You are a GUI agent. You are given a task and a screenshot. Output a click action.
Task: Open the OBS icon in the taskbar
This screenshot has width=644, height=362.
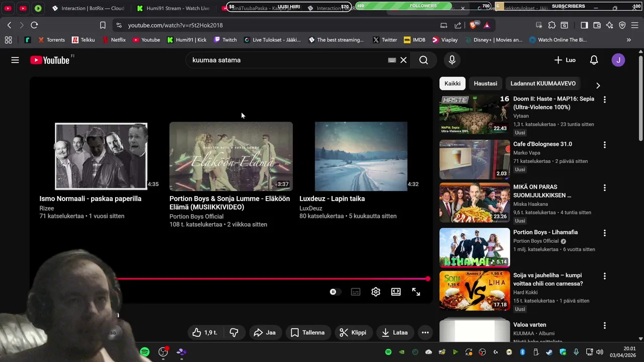coord(163,352)
